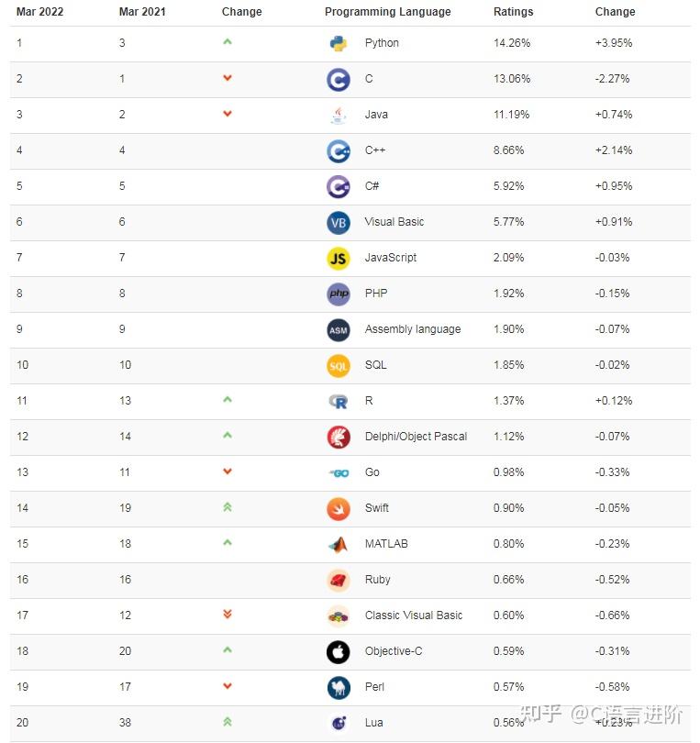Screen dimensions: 700x743
Task: Click the red down arrow for Java
Action: (228, 114)
